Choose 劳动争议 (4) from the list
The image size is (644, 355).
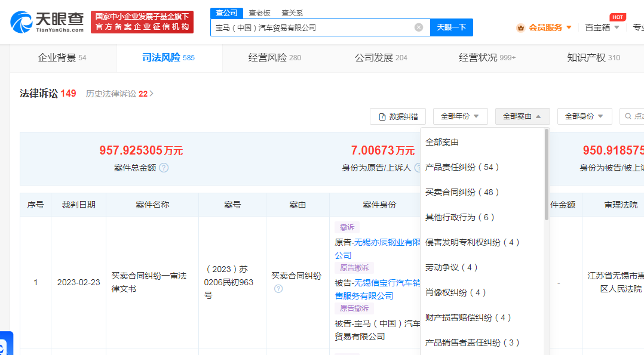click(452, 267)
